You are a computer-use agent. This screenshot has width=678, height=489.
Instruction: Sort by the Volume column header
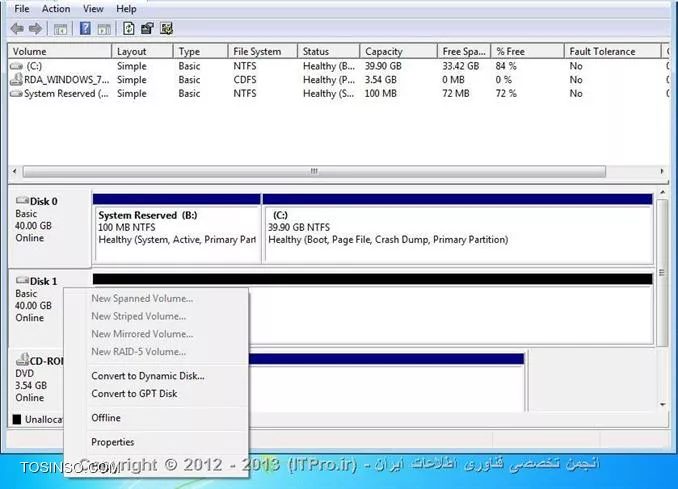(x=60, y=51)
